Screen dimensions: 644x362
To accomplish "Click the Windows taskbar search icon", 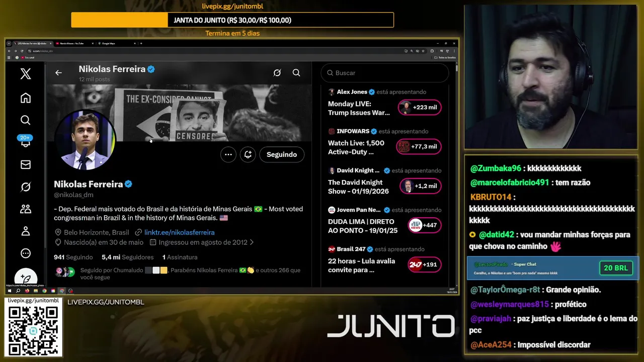I will 18,291.
